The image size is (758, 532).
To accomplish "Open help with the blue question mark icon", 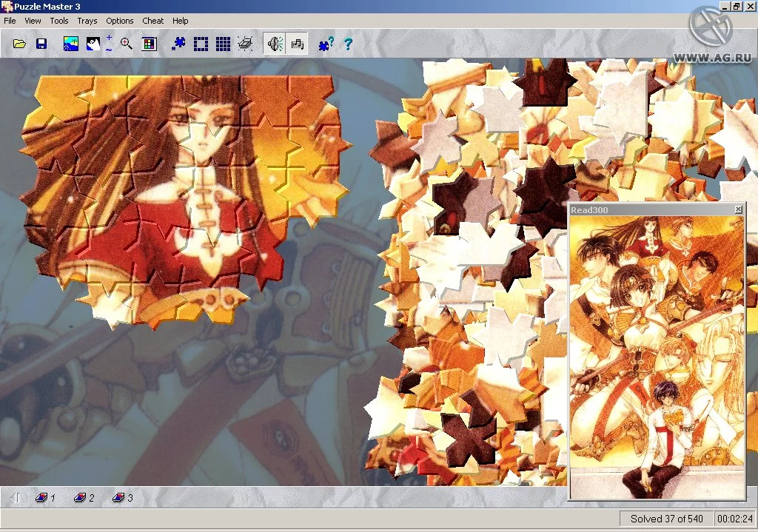I will [348, 44].
